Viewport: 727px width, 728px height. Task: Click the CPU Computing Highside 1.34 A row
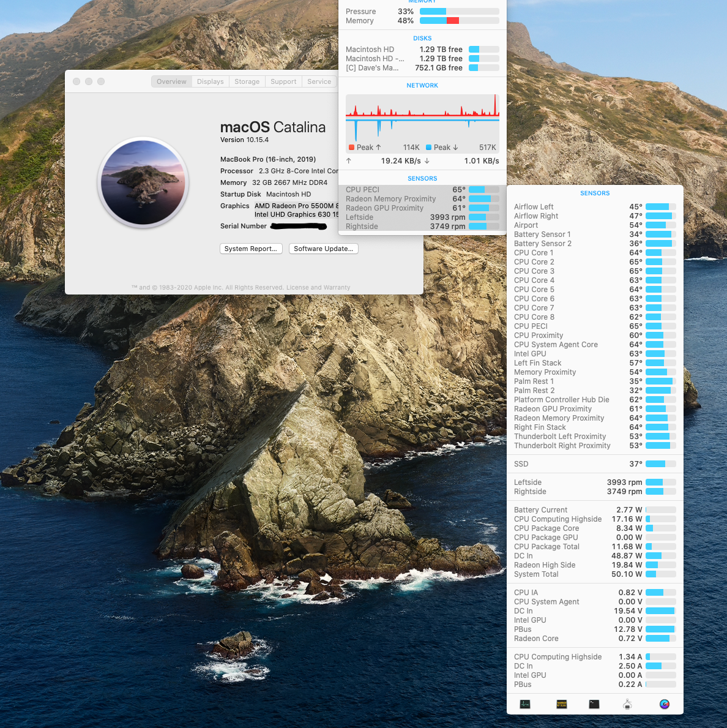595,657
